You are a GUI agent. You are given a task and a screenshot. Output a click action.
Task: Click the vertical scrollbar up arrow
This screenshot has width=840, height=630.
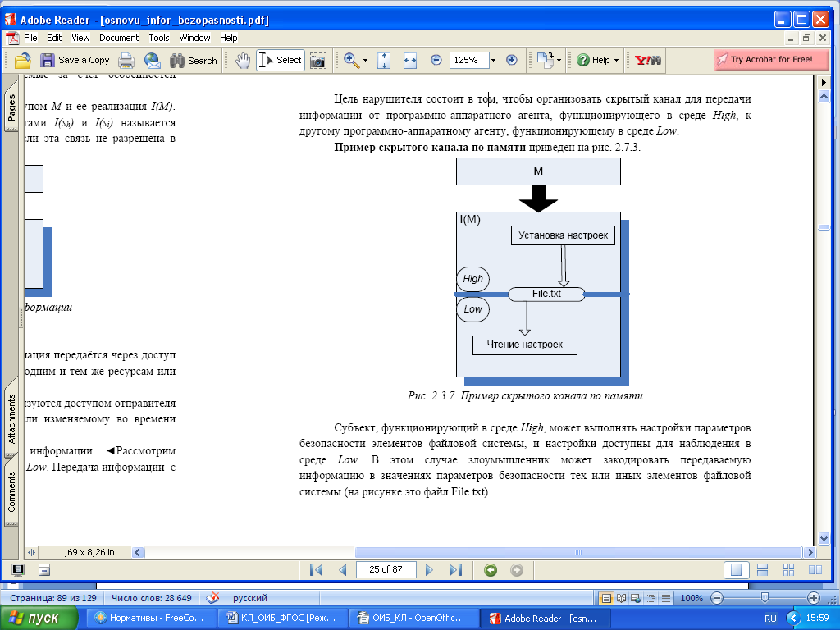click(824, 97)
